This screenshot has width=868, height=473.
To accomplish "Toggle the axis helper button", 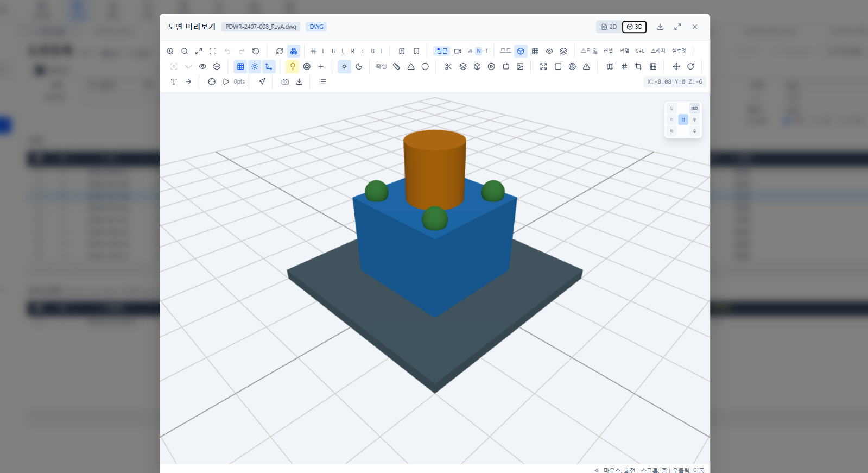I will (269, 66).
